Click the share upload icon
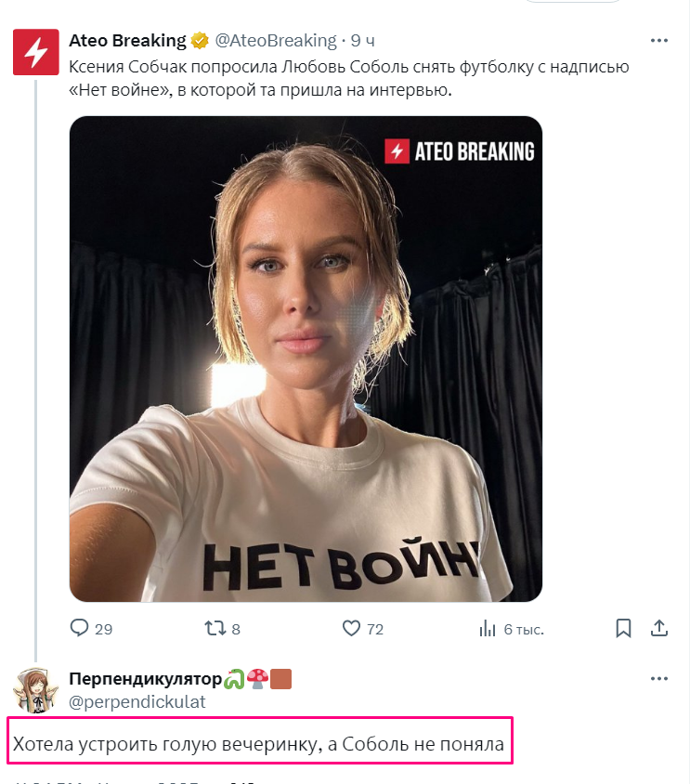The height and width of the screenshot is (784, 690). coord(658,629)
